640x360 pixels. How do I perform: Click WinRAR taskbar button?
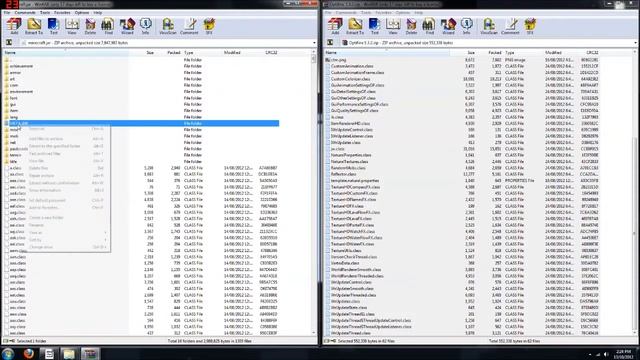point(90,353)
